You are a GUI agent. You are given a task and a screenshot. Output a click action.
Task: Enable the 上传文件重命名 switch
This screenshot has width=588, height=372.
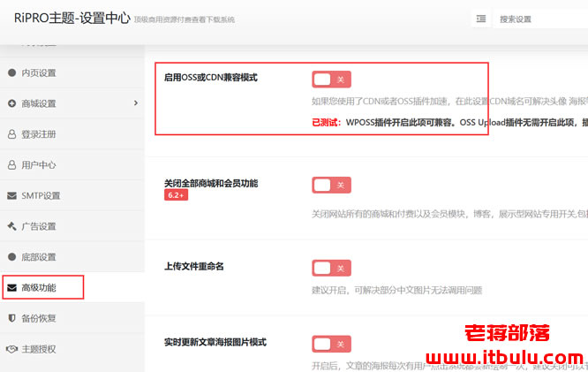tap(331, 268)
